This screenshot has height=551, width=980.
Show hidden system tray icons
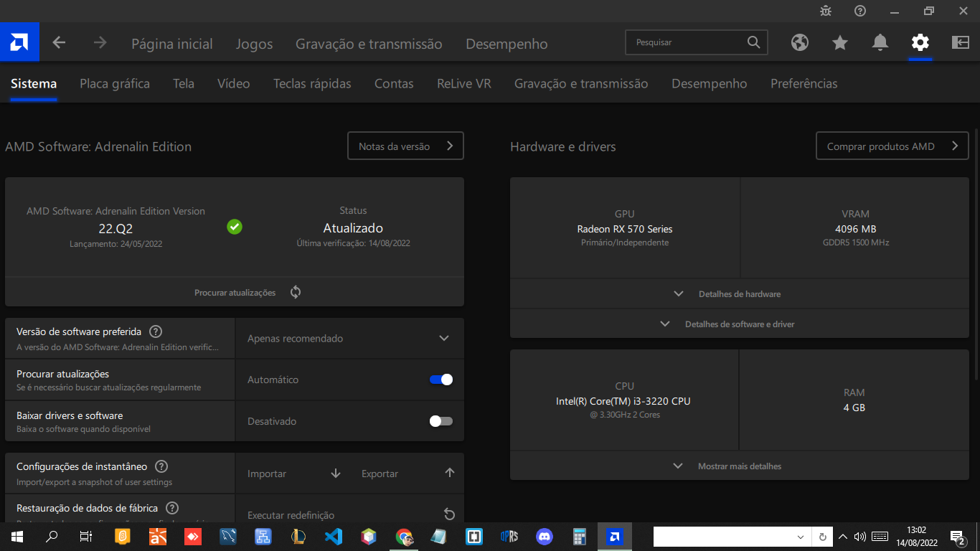(x=843, y=536)
